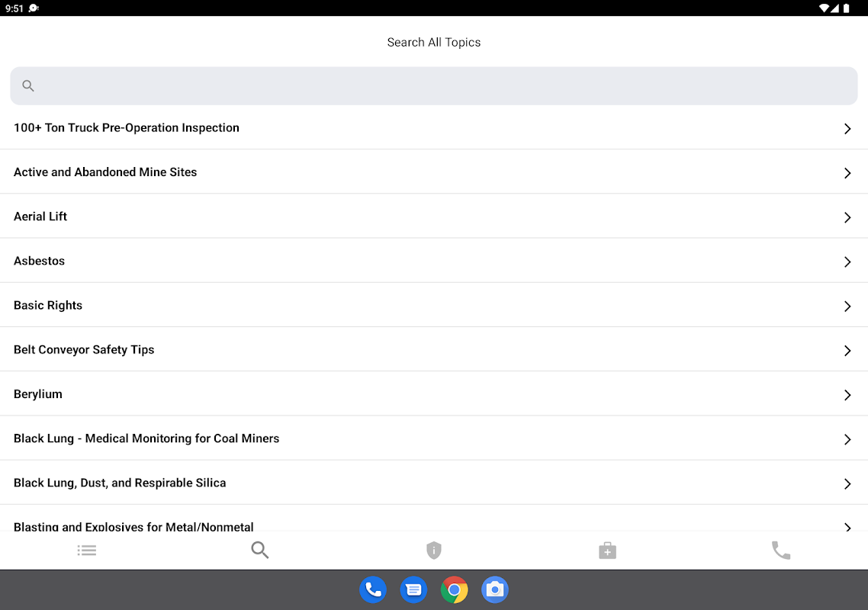Open Blasting and Explosives for Metal/Nonmetal topic
The image size is (868, 610).
point(434,518)
